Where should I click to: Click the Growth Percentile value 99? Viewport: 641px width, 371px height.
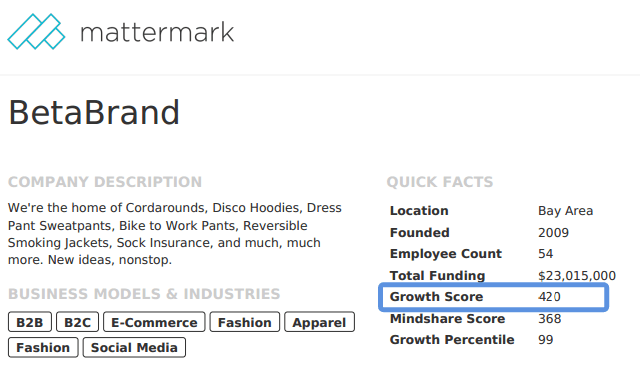545,340
